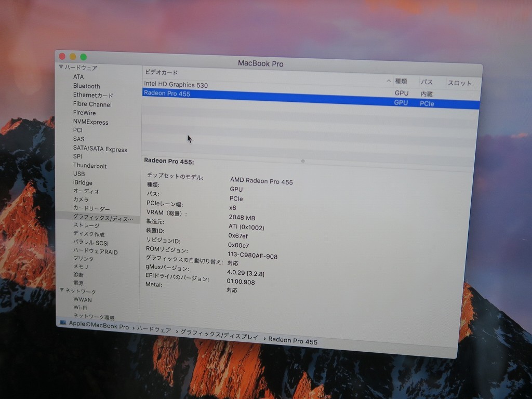Viewport: 532px width, 399px height.
Task: Open オーディオ in the sidebar
Action: pos(86,191)
